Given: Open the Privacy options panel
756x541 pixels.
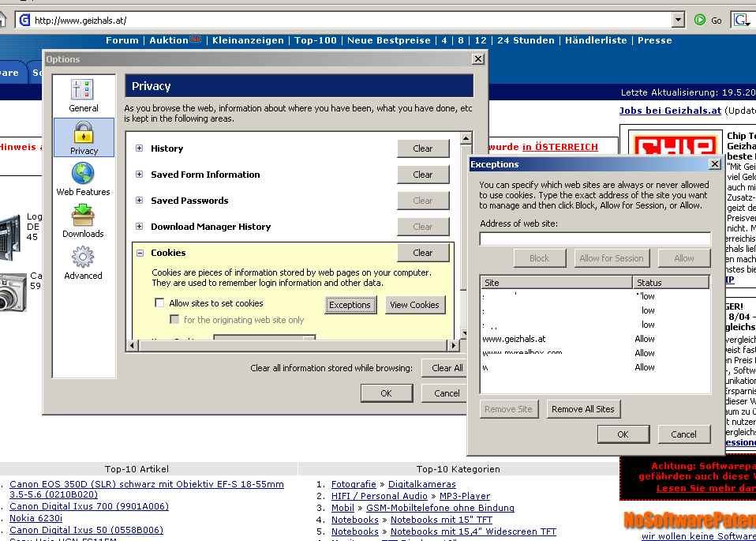Looking at the screenshot, I should tap(84, 133).
